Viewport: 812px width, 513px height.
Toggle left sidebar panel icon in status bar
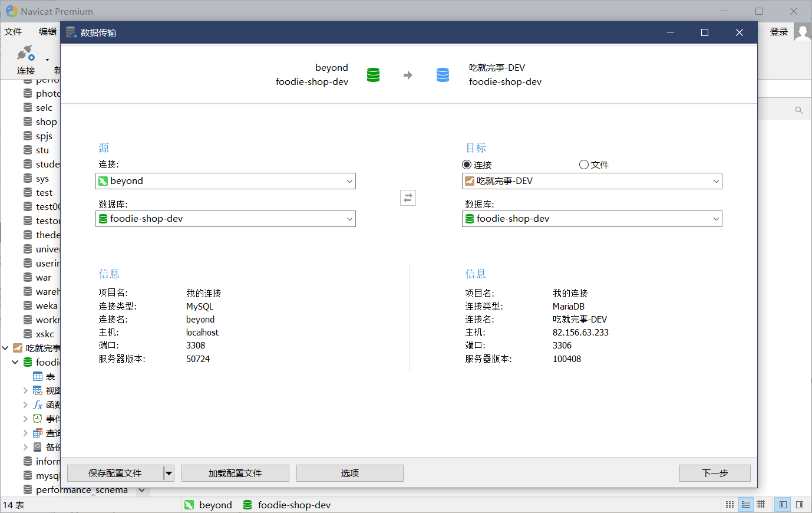click(x=783, y=505)
